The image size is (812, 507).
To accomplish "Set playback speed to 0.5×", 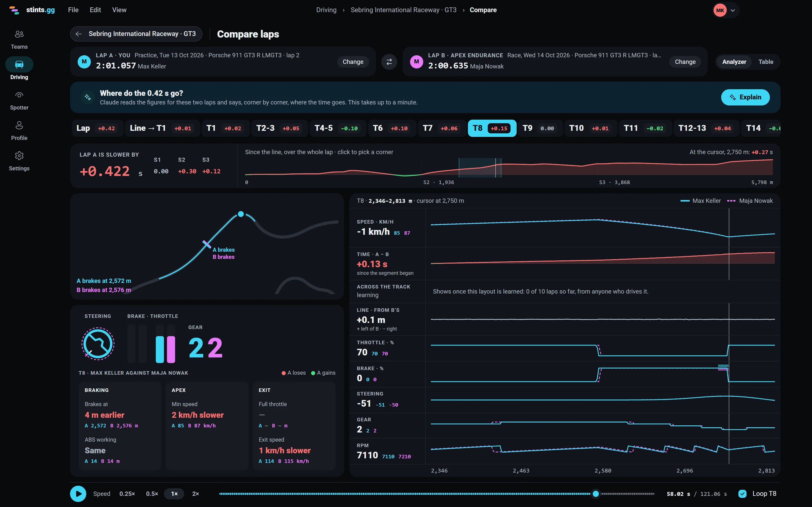I will click(x=152, y=494).
